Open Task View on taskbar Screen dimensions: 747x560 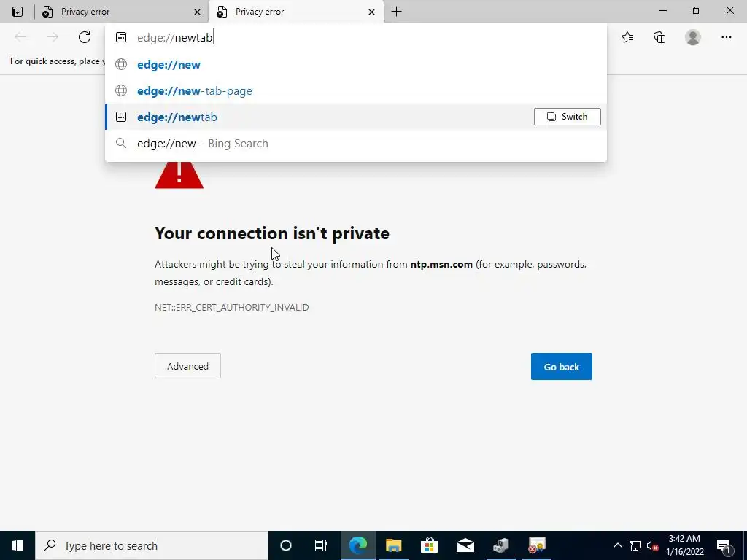click(321, 545)
